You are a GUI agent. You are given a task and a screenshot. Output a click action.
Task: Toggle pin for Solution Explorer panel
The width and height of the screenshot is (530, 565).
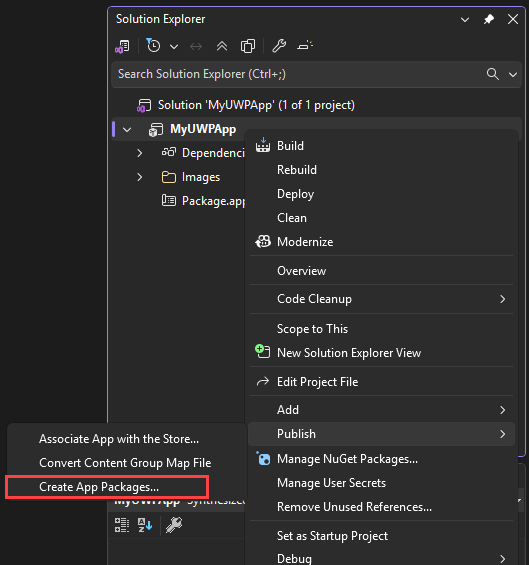489,19
